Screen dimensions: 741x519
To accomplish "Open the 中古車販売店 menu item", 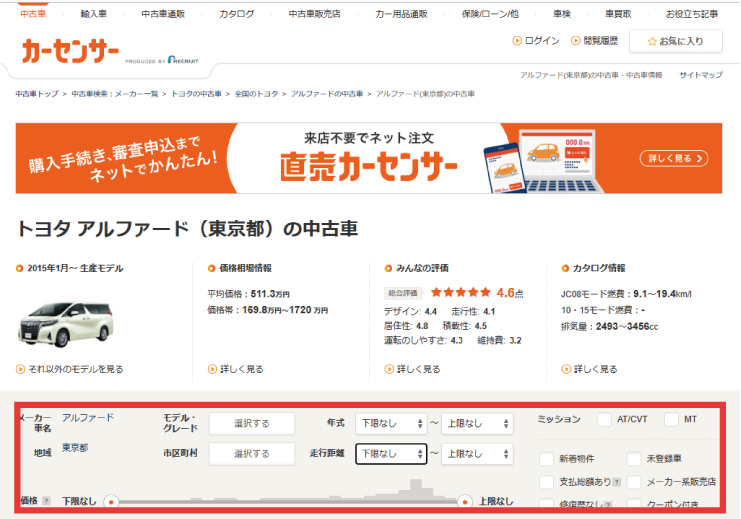I will (314, 14).
